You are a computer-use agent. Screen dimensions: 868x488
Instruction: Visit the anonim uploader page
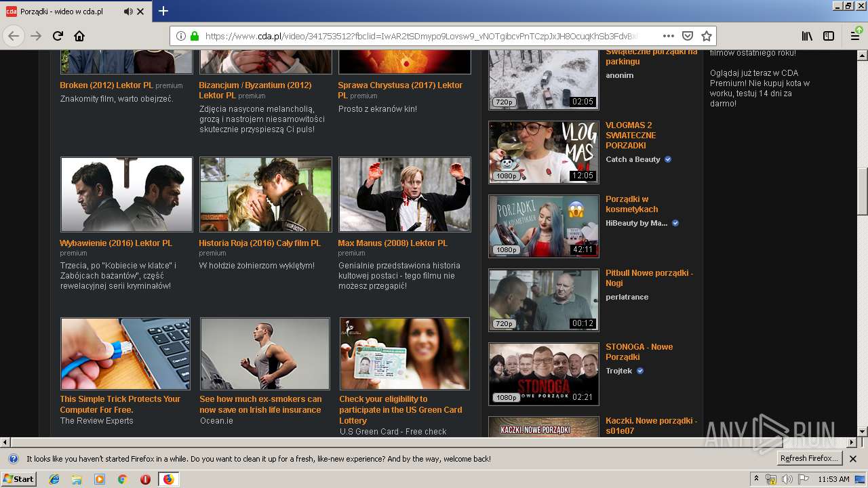click(x=620, y=75)
